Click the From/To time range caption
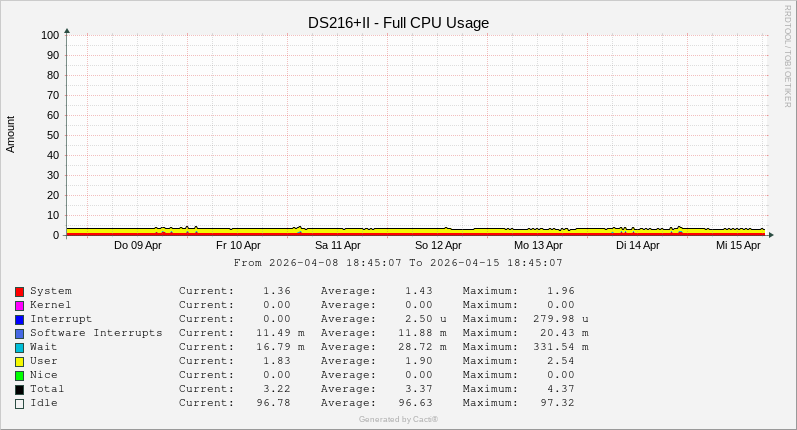The image size is (797, 430). tap(398, 263)
